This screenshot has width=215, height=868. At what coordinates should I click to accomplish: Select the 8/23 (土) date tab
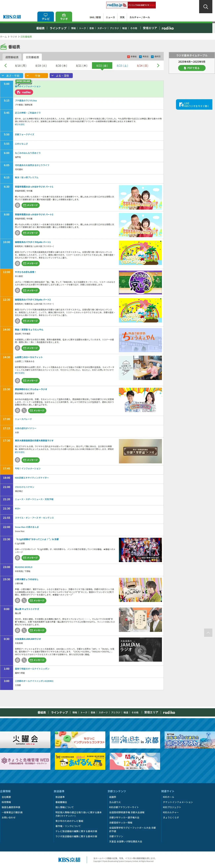pyautogui.click(x=122, y=66)
